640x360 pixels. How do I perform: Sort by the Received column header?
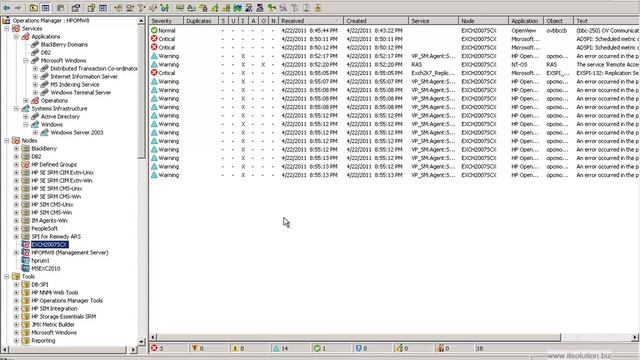coord(311,21)
